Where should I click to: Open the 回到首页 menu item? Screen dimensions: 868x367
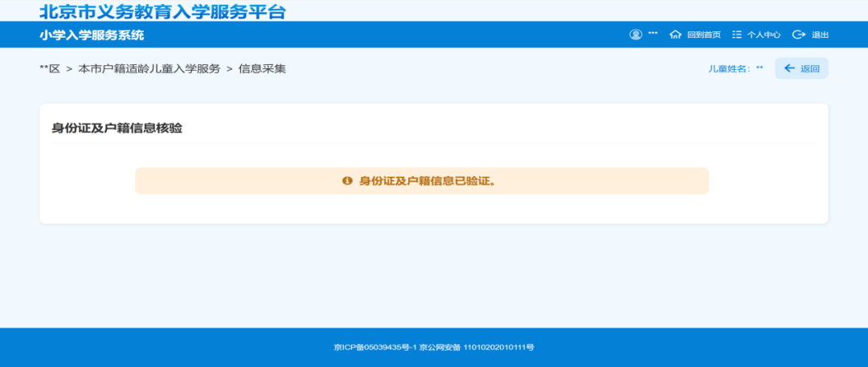coord(703,35)
